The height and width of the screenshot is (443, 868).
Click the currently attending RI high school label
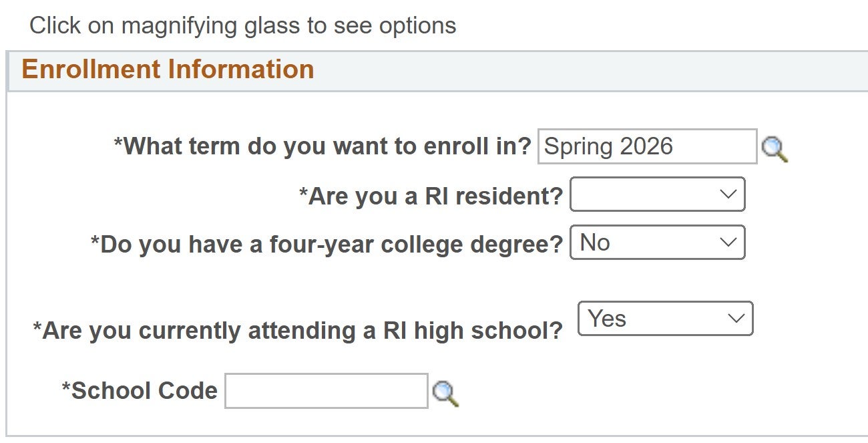(298, 330)
